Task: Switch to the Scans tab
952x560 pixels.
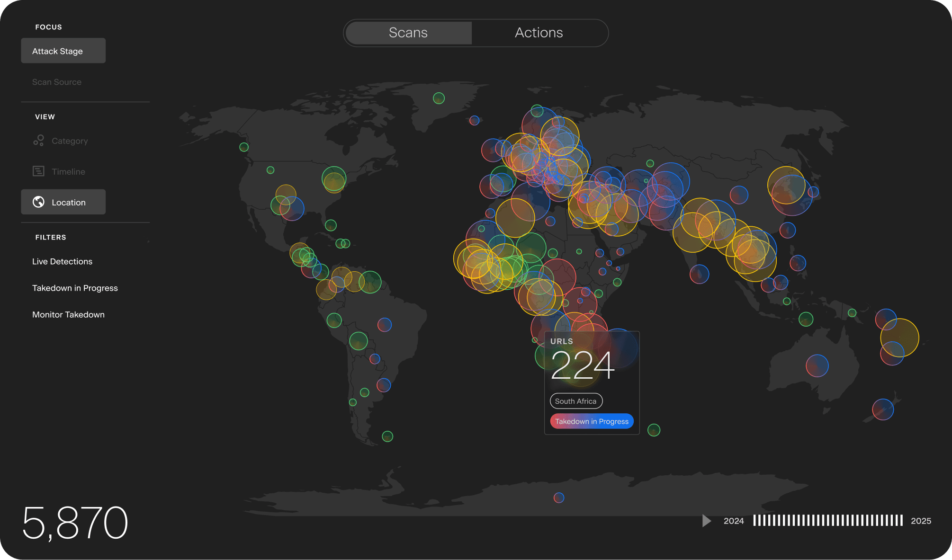Action: pyautogui.click(x=408, y=33)
